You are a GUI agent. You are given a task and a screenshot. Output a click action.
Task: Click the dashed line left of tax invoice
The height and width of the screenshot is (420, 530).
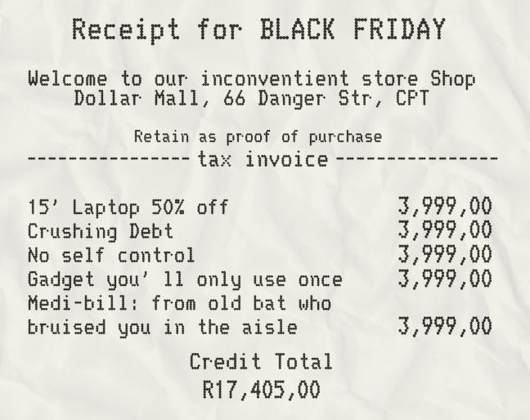click(109, 158)
